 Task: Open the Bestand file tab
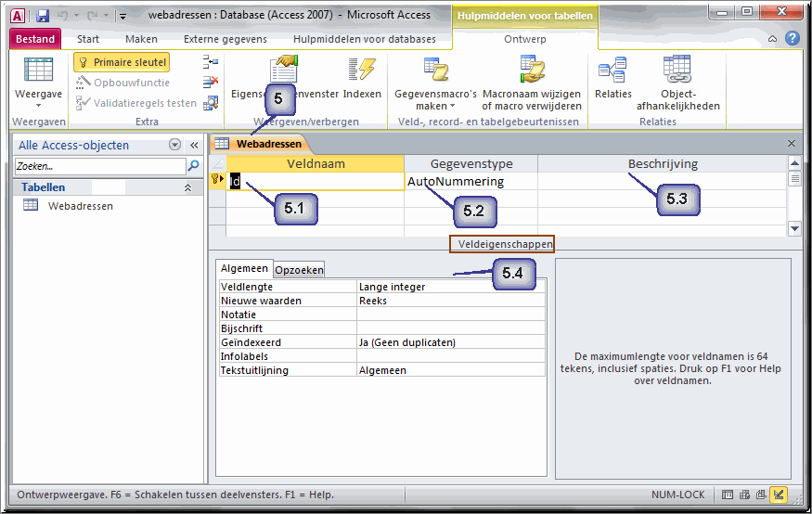[x=35, y=39]
